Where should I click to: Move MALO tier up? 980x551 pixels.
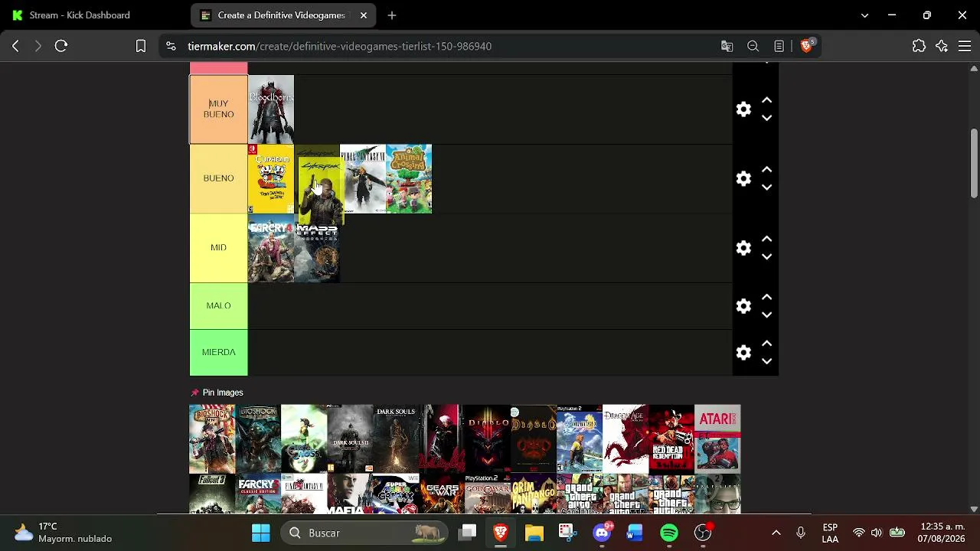tap(766, 297)
